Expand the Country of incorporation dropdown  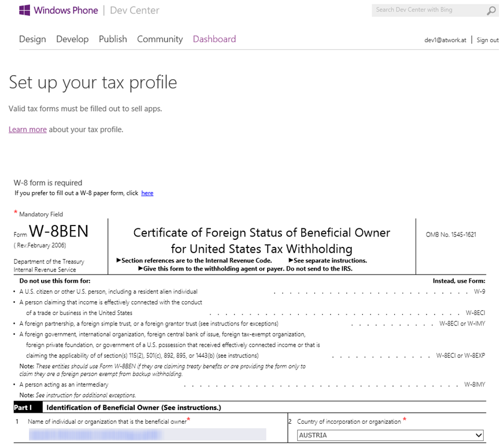coord(391,435)
